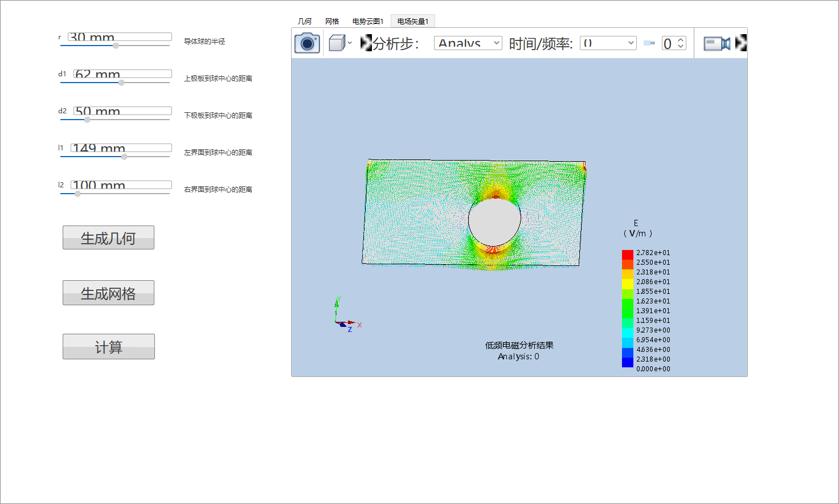Click the text Analysis: 0

click(x=518, y=357)
